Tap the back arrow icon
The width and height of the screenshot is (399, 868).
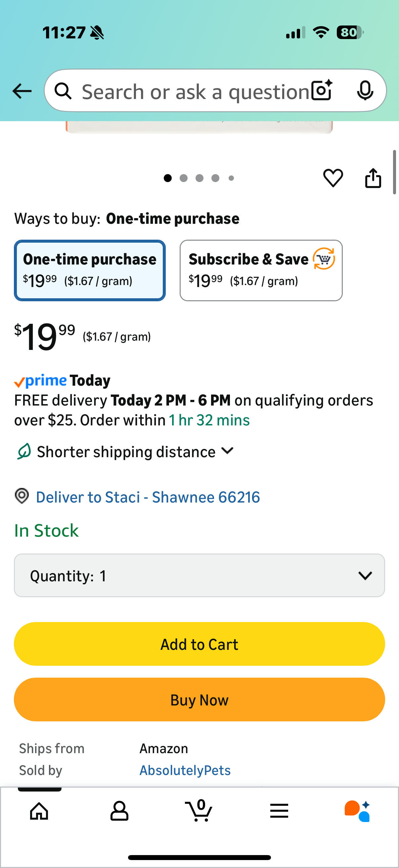click(x=22, y=91)
